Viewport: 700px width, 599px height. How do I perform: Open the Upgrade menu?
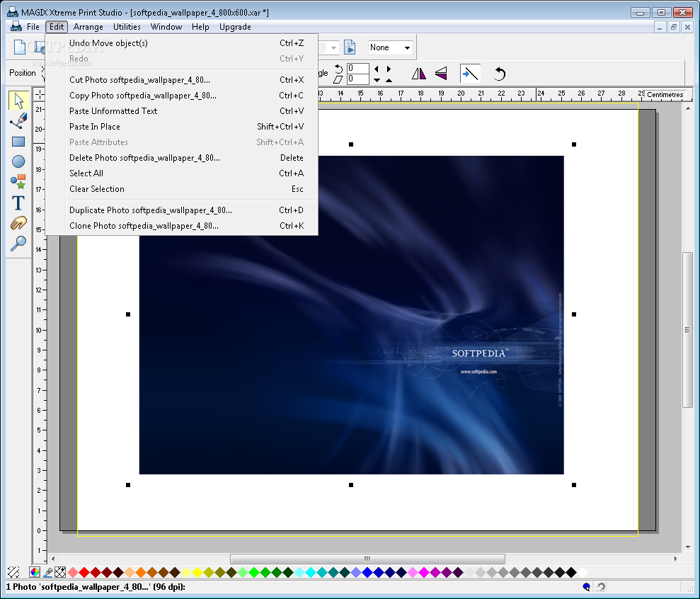coord(235,27)
